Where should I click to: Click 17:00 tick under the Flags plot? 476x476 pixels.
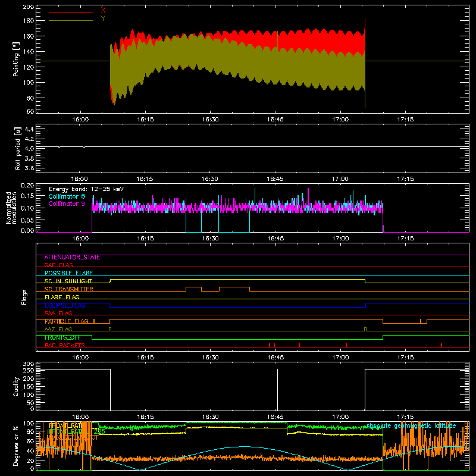tap(340, 358)
